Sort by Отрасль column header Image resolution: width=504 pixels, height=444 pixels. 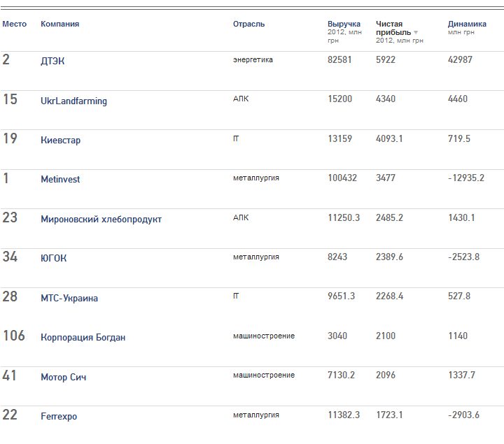[248, 24]
